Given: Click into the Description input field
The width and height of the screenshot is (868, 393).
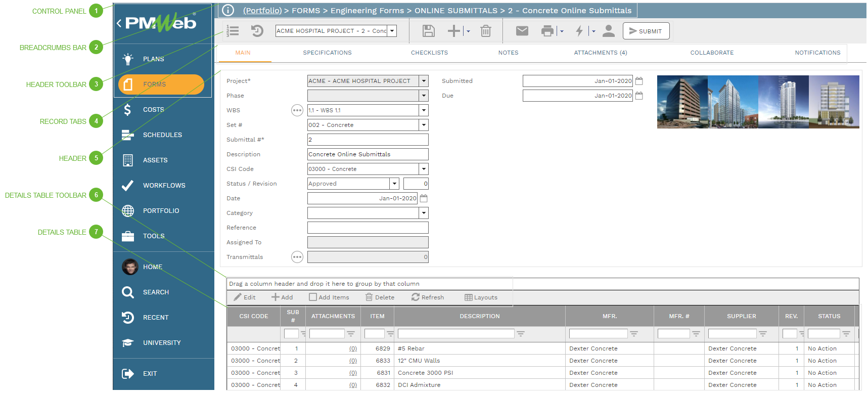Looking at the screenshot, I should click(368, 154).
